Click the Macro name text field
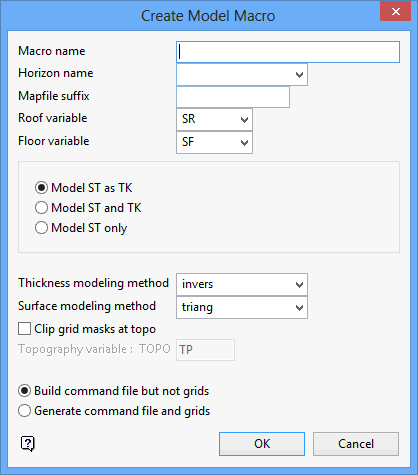Screen dimensions: 418x475 (x=288, y=52)
